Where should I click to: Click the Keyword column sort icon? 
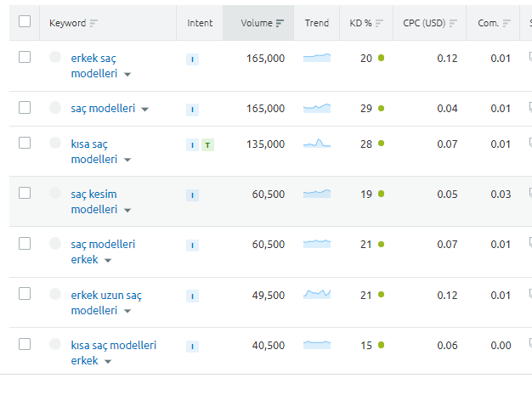click(93, 23)
